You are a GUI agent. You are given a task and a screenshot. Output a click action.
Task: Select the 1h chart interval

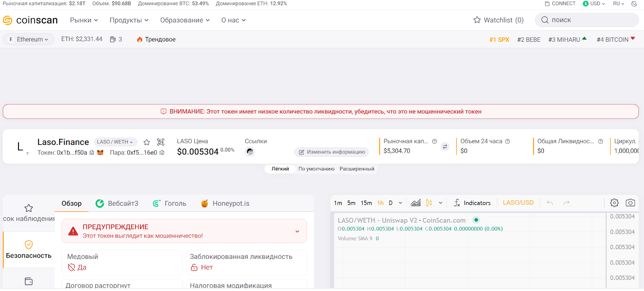(x=380, y=203)
